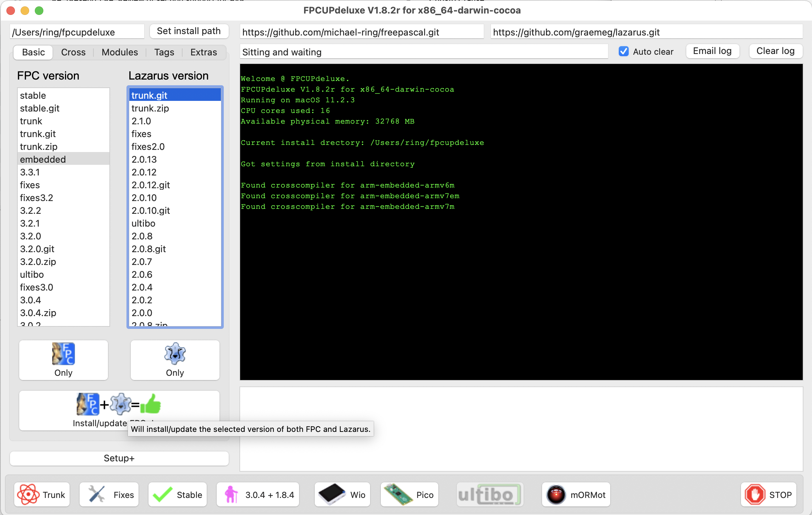Select '2.0.4' in Lazarus version list
This screenshot has width=812, height=515.
pyautogui.click(x=175, y=287)
